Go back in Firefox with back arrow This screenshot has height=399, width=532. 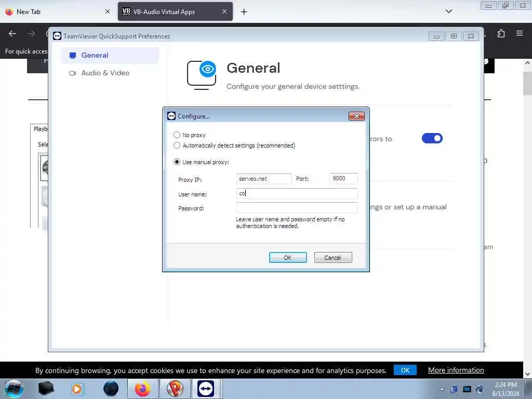point(12,33)
